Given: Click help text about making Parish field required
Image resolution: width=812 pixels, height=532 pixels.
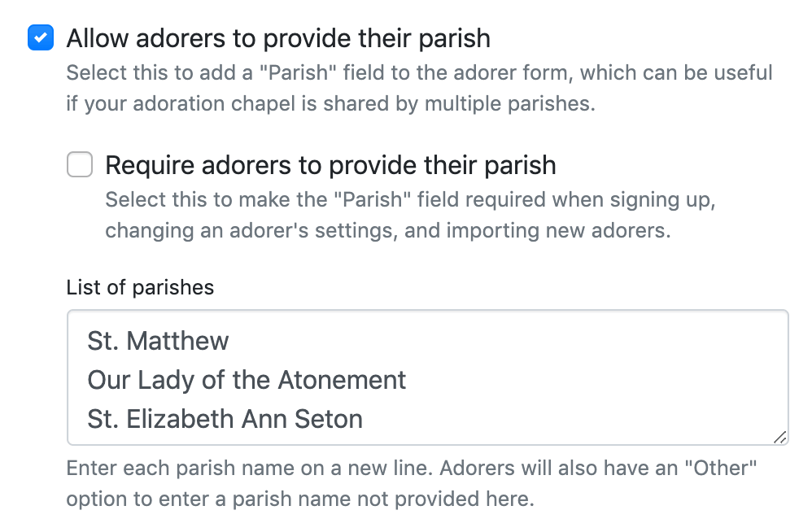Looking at the screenshot, I should [x=410, y=215].
